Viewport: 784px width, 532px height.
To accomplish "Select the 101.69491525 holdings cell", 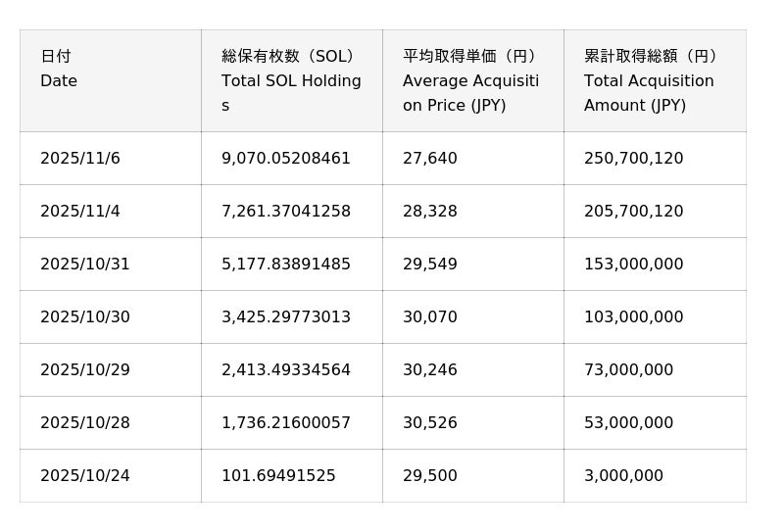I will pos(278,476).
